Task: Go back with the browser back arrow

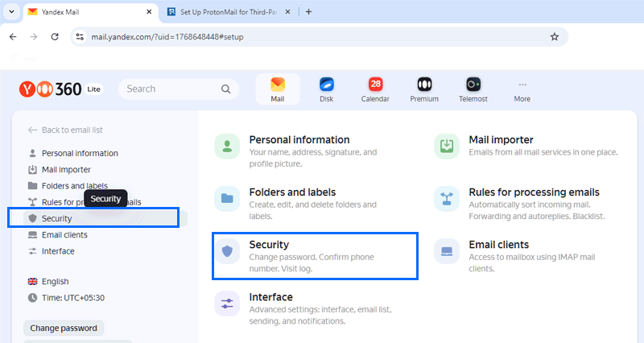Action: coord(13,37)
